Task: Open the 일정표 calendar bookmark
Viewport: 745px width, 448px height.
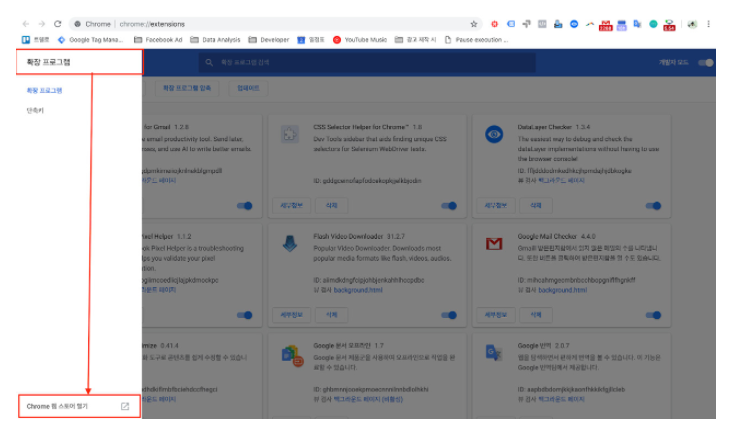Action: point(311,40)
